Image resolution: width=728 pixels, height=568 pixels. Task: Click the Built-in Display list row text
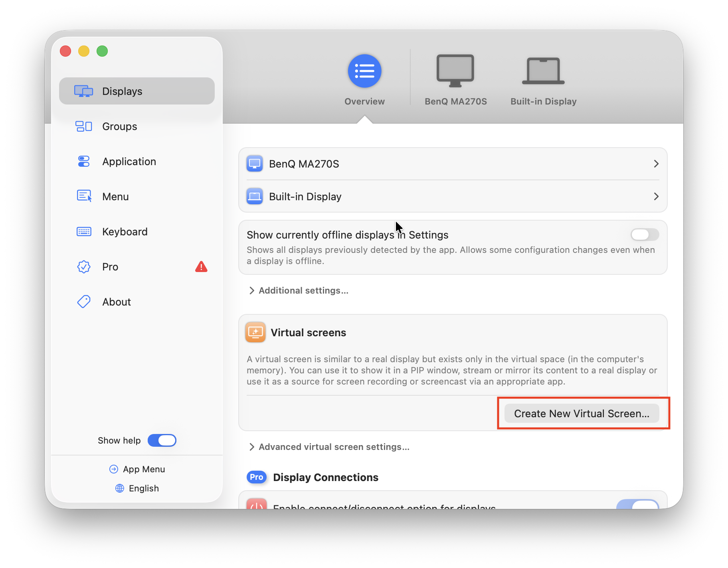click(x=305, y=197)
